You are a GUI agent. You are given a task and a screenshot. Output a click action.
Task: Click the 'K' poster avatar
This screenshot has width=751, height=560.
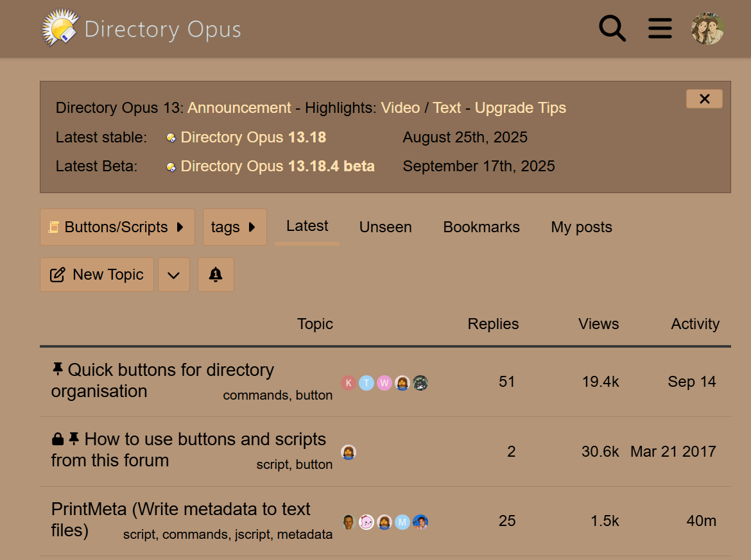pos(349,383)
